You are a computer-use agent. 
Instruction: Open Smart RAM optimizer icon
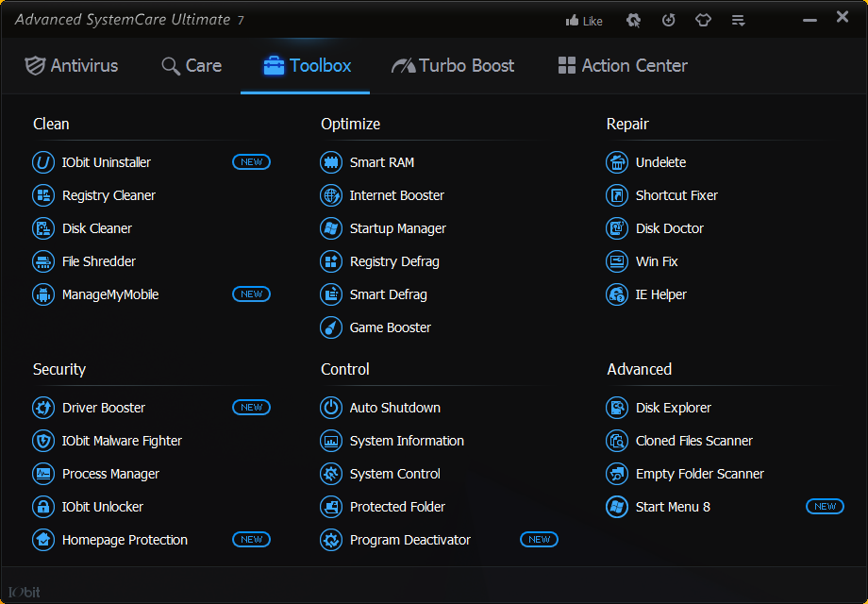(x=331, y=162)
